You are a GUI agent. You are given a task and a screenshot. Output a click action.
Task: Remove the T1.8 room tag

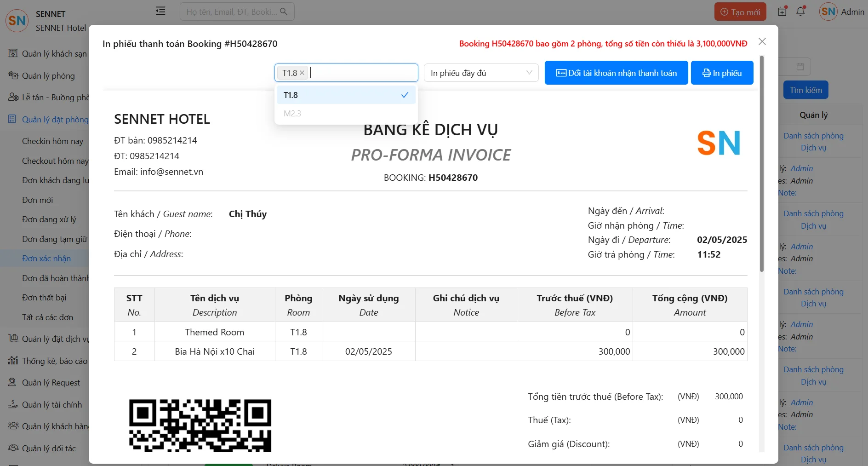(x=302, y=73)
